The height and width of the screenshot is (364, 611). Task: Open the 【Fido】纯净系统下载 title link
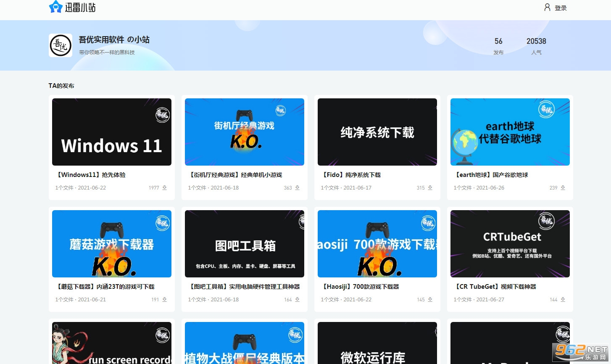pyautogui.click(x=351, y=175)
